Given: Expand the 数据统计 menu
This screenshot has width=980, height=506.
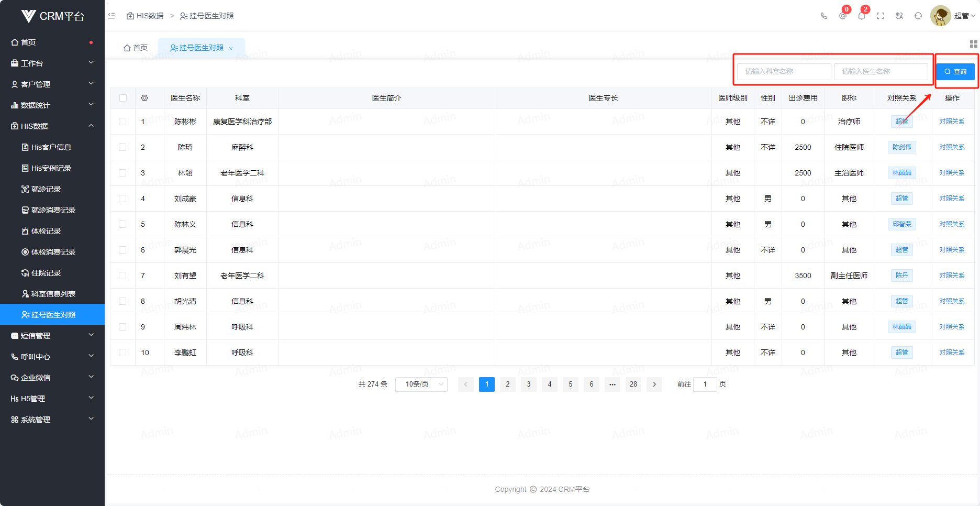Looking at the screenshot, I should [52, 105].
